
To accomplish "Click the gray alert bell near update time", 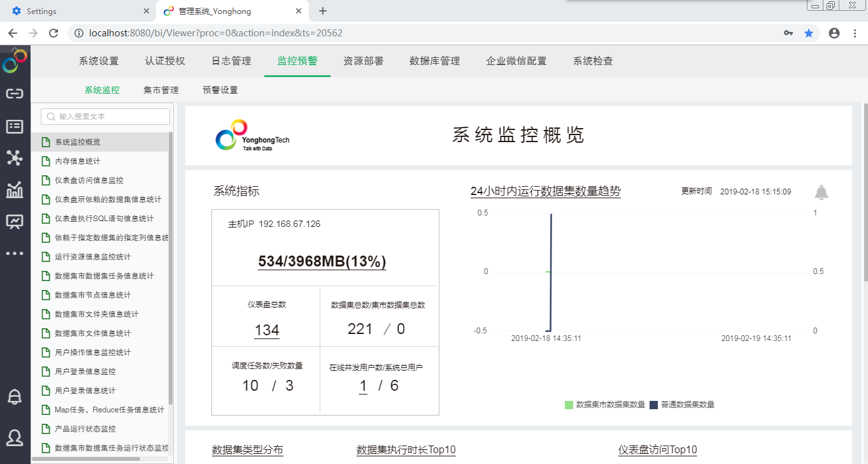I will click(x=822, y=192).
